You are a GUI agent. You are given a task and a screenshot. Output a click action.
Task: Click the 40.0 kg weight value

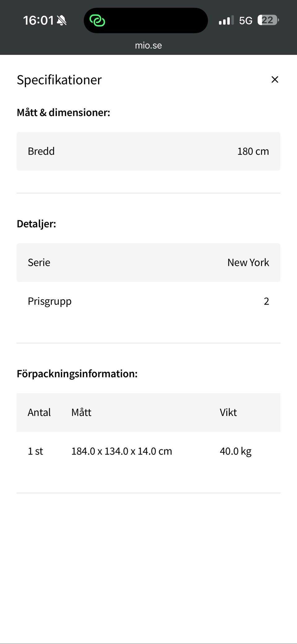[x=235, y=451]
